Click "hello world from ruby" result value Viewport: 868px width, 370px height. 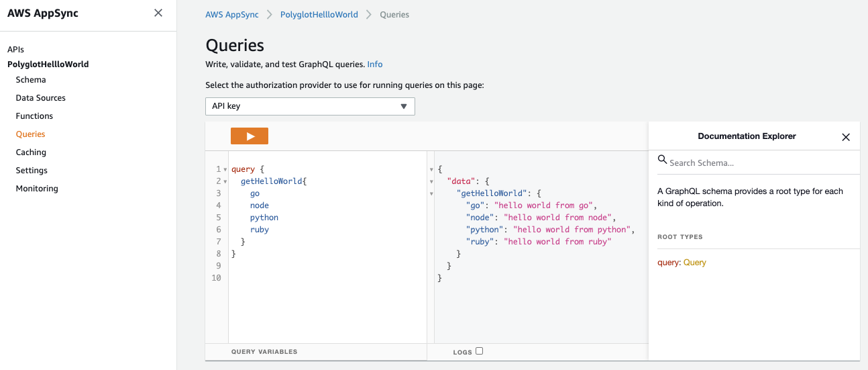point(557,242)
